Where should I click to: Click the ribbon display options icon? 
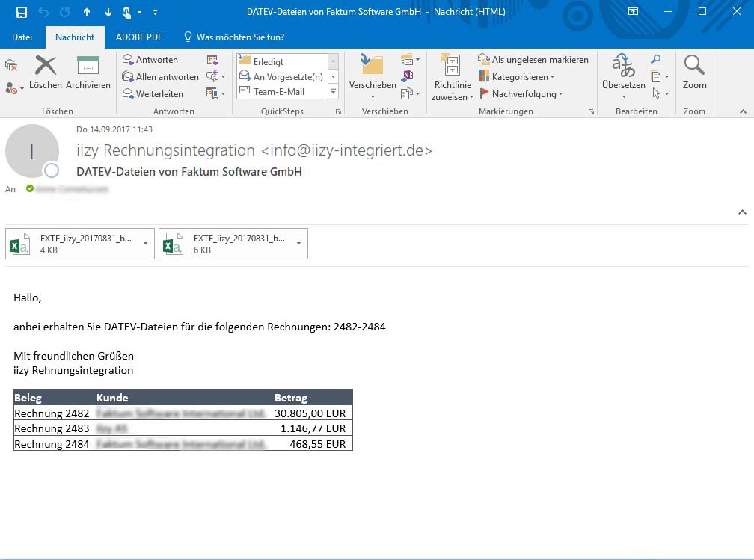(x=634, y=11)
